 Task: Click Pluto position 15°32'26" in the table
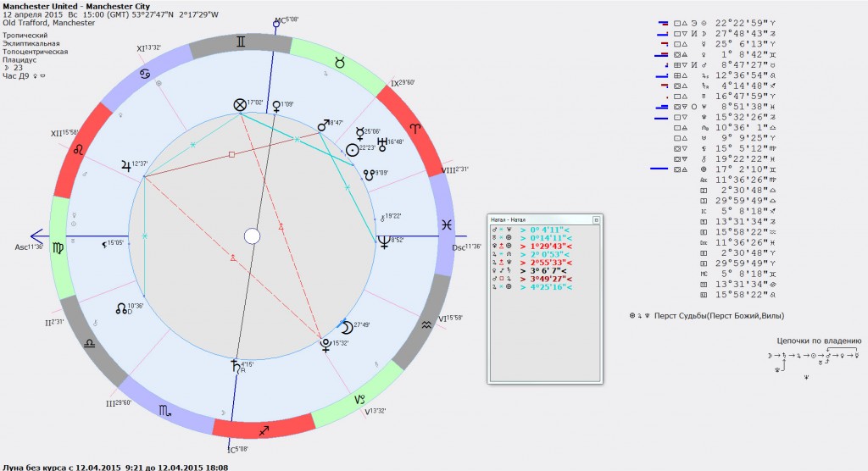click(742, 118)
